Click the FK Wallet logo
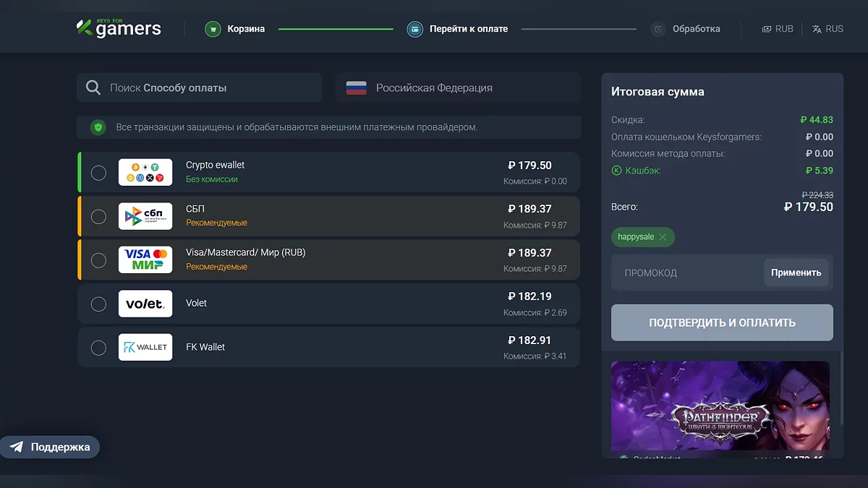 tap(145, 347)
